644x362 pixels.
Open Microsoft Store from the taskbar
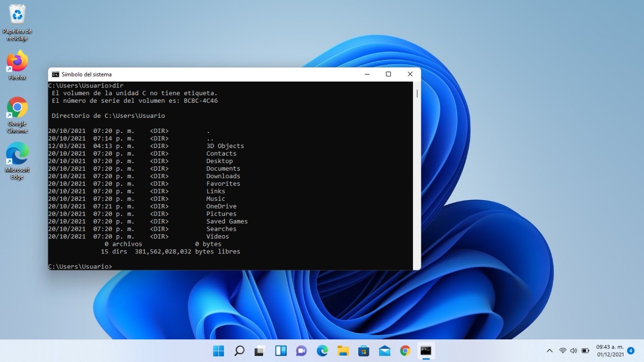click(x=363, y=350)
